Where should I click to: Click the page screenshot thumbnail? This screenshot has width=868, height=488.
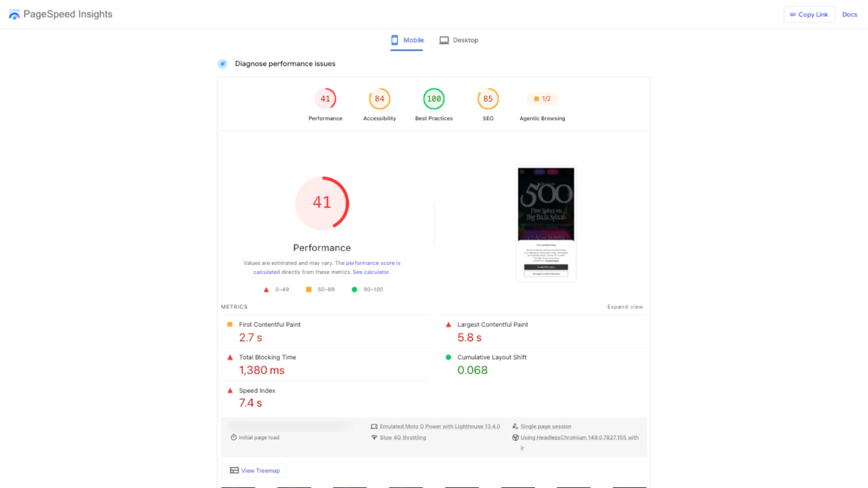(x=546, y=224)
